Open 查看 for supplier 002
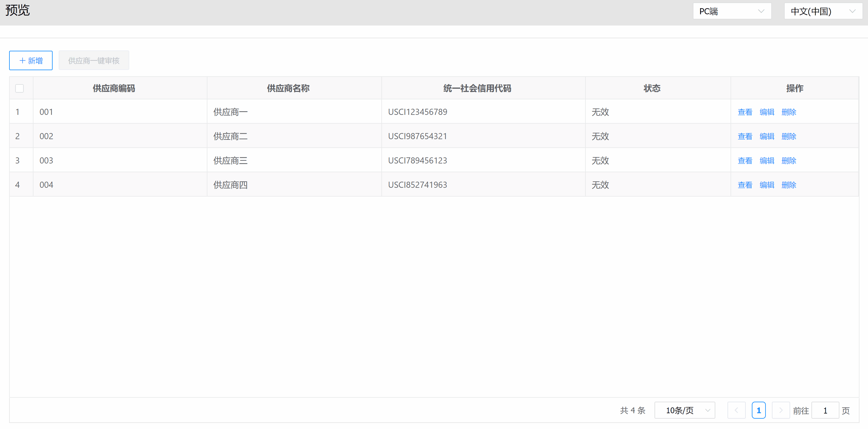This screenshot has width=868, height=429. [745, 136]
